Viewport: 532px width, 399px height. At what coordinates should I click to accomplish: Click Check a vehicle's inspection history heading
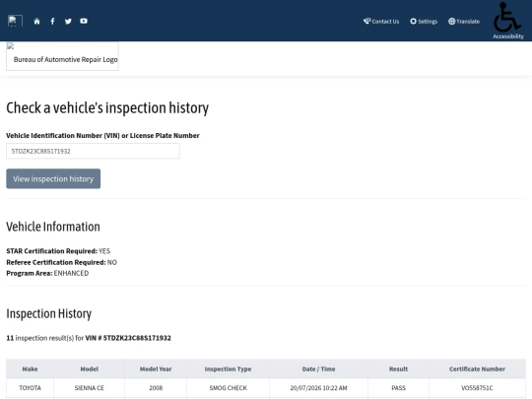point(107,108)
